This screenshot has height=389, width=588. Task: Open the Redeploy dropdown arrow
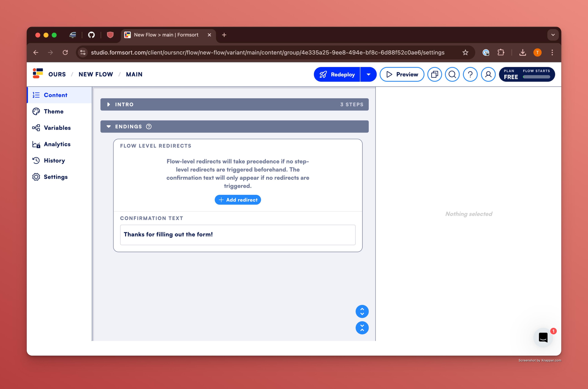(x=368, y=74)
